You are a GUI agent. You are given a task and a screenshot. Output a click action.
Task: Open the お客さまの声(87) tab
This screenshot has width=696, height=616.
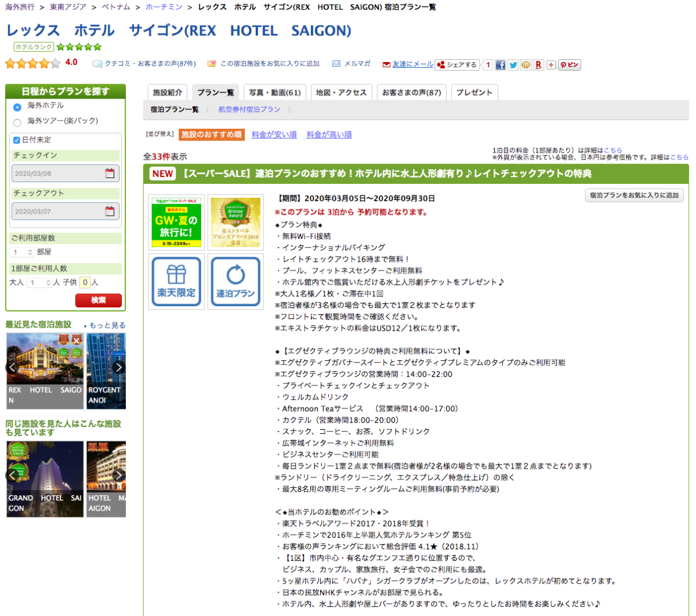point(412,93)
